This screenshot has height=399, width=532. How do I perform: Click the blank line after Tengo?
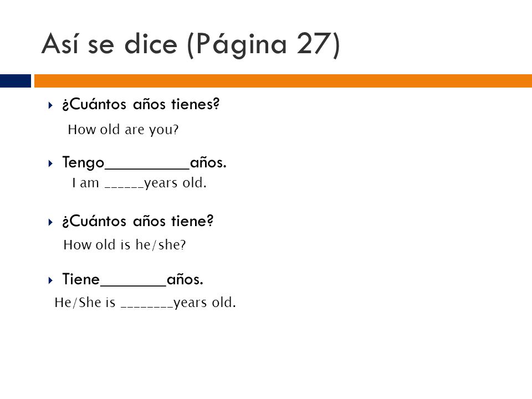coord(147,167)
